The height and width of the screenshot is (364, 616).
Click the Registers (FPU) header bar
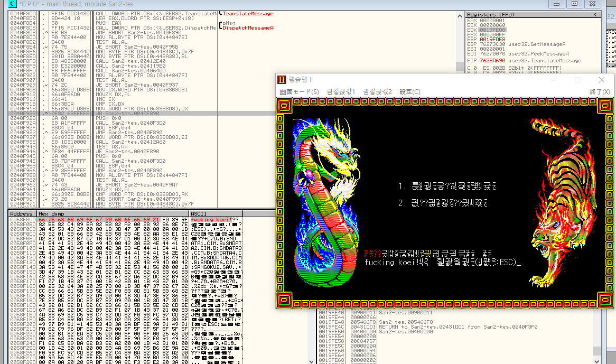click(x=534, y=15)
